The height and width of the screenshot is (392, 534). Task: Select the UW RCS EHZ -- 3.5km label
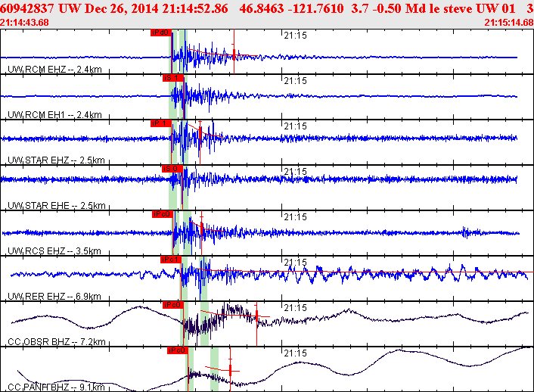click(54, 251)
